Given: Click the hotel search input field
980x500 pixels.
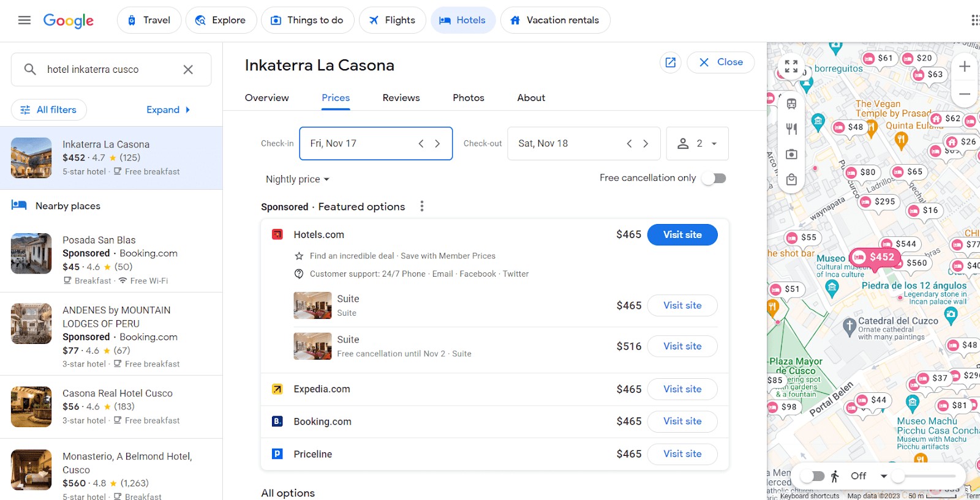Looking at the screenshot, I should 111,70.
